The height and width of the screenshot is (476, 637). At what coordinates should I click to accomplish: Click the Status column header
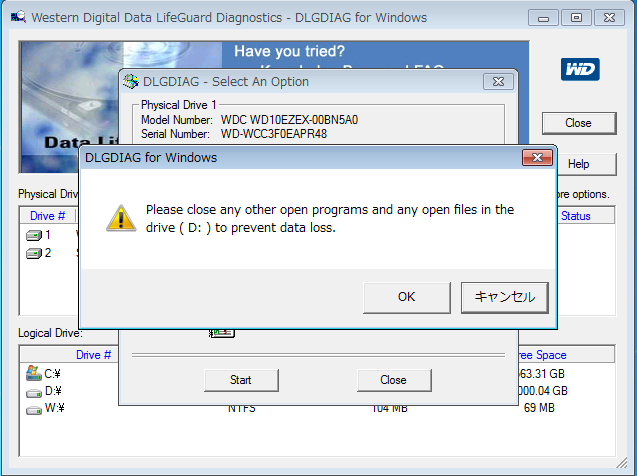pos(576,216)
